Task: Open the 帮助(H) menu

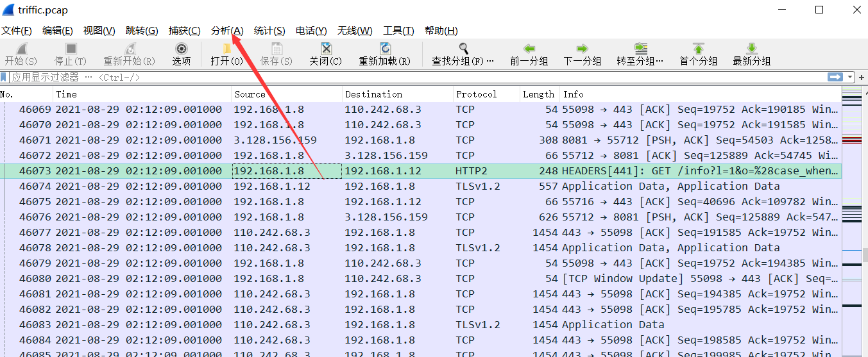Action: pos(441,31)
